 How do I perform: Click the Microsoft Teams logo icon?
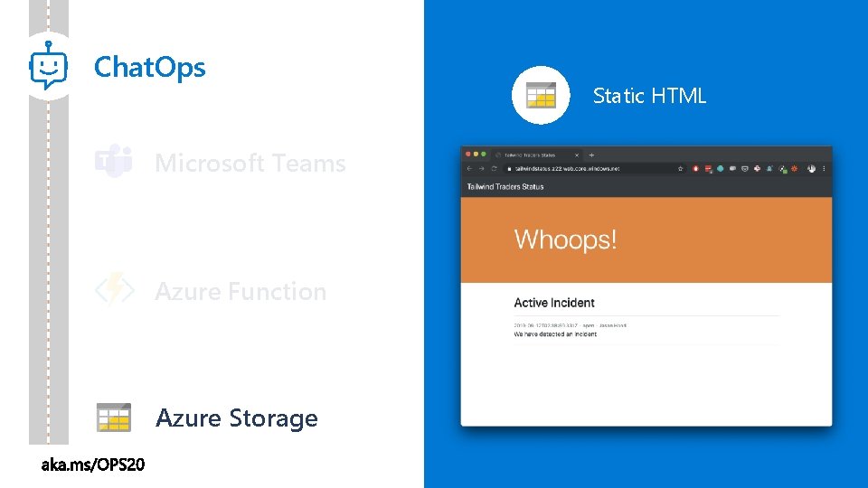point(114,161)
